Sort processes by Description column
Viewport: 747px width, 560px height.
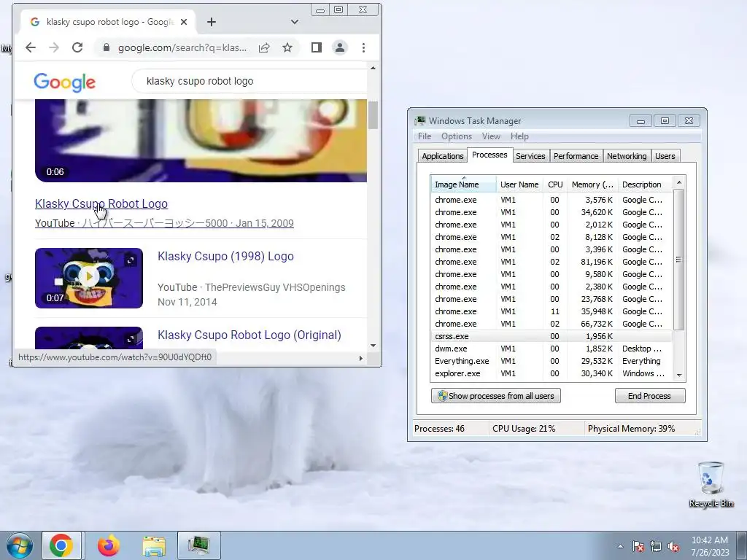click(x=645, y=184)
